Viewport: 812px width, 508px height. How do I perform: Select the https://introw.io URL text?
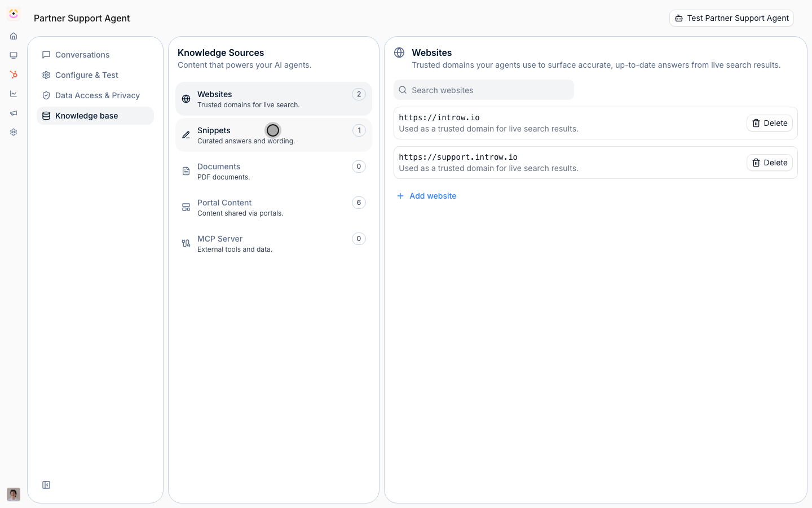439,117
